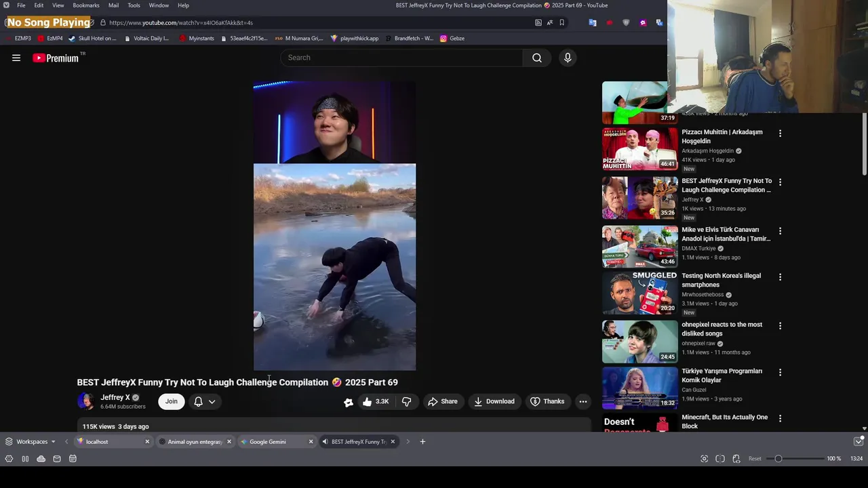The width and height of the screenshot is (868, 488).
Task: Click the recommended videos sidebar scrollbar
Action: pos(864,144)
